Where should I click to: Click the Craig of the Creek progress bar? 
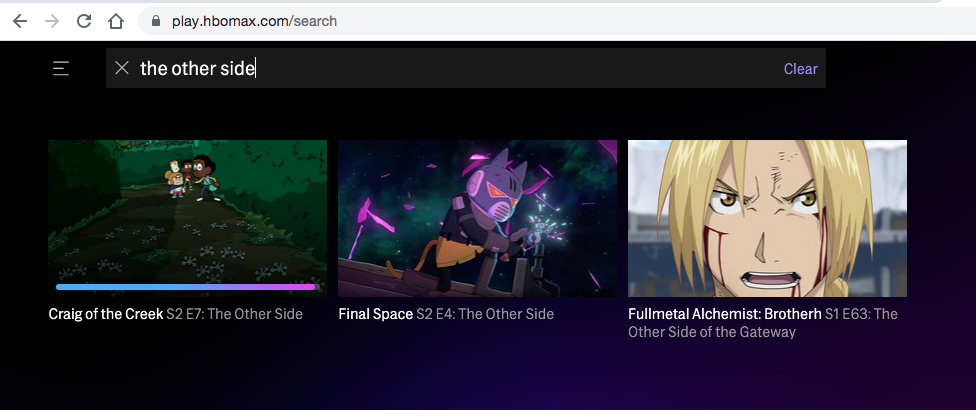pos(186,287)
